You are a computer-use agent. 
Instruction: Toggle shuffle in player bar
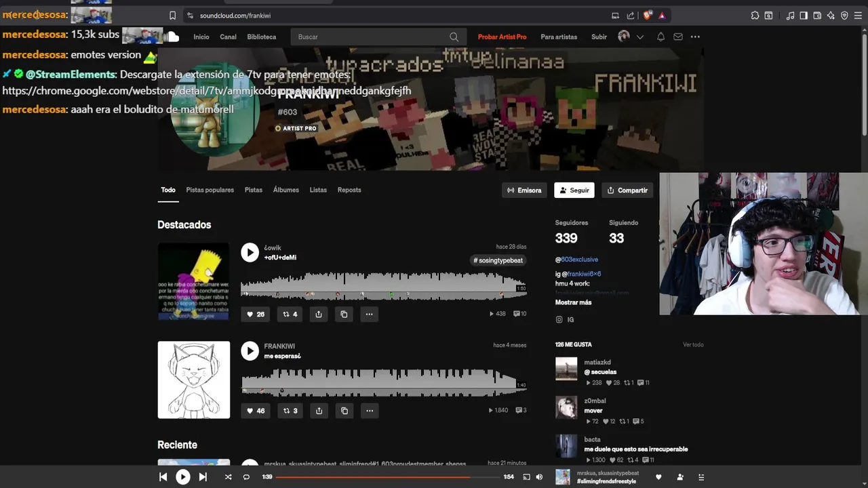(228, 477)
